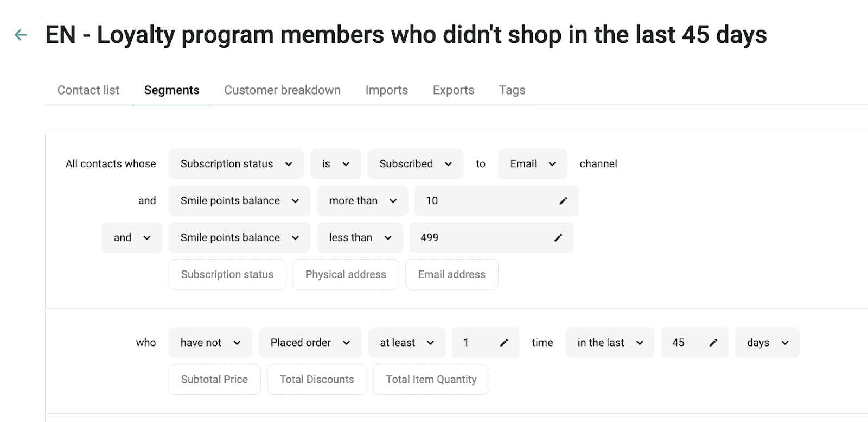The width and height of the screenshot is (868, 422).
Task: Change the 'more than' comparison operator
Action: tap(362, 201)
